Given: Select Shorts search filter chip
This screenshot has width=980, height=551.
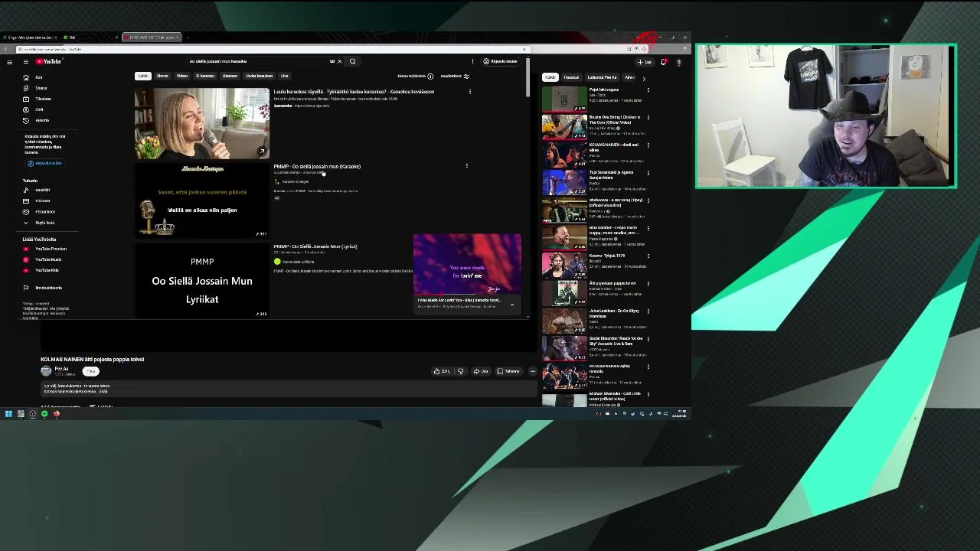Looking at the screenshot, I should (162, 76).
